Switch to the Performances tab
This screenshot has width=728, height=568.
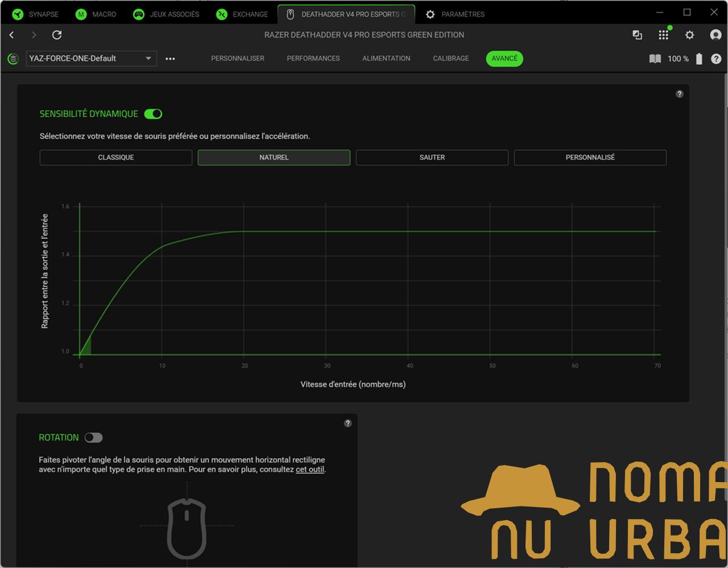(x=313, y=59)
